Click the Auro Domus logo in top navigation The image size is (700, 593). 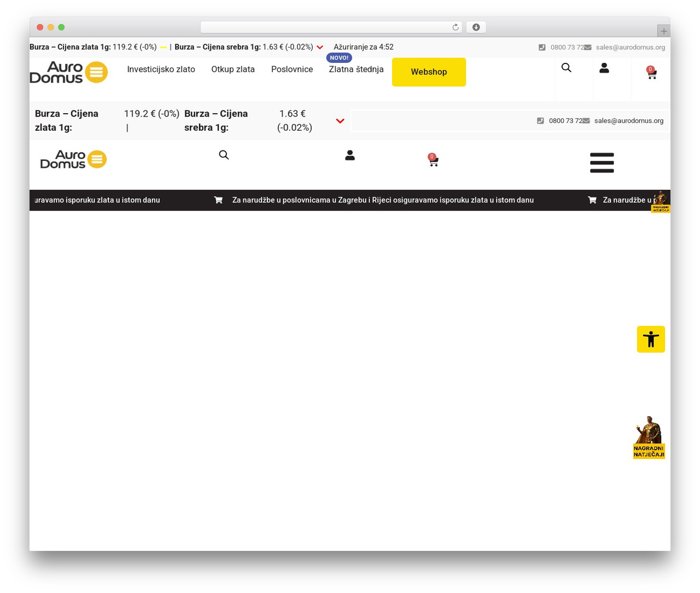(69, 72)
